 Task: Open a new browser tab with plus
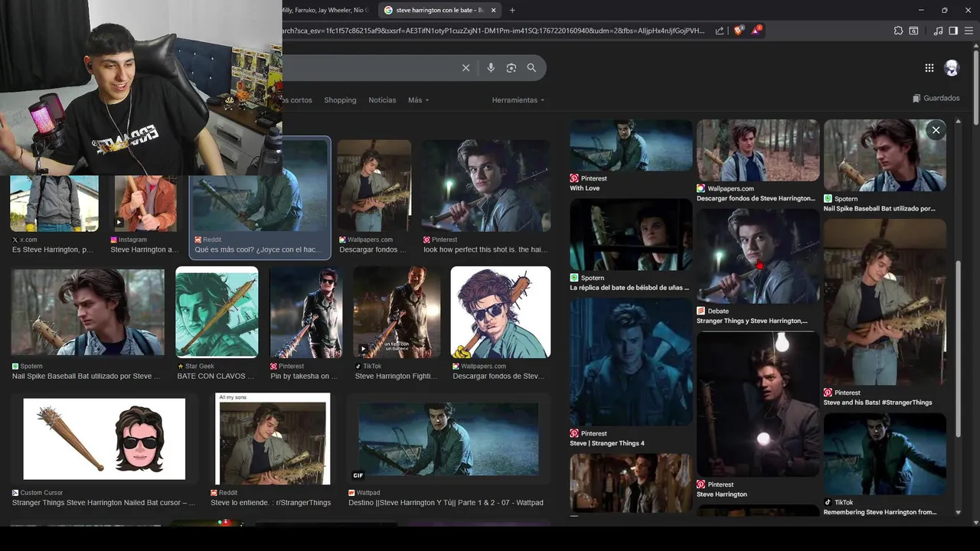512,10
